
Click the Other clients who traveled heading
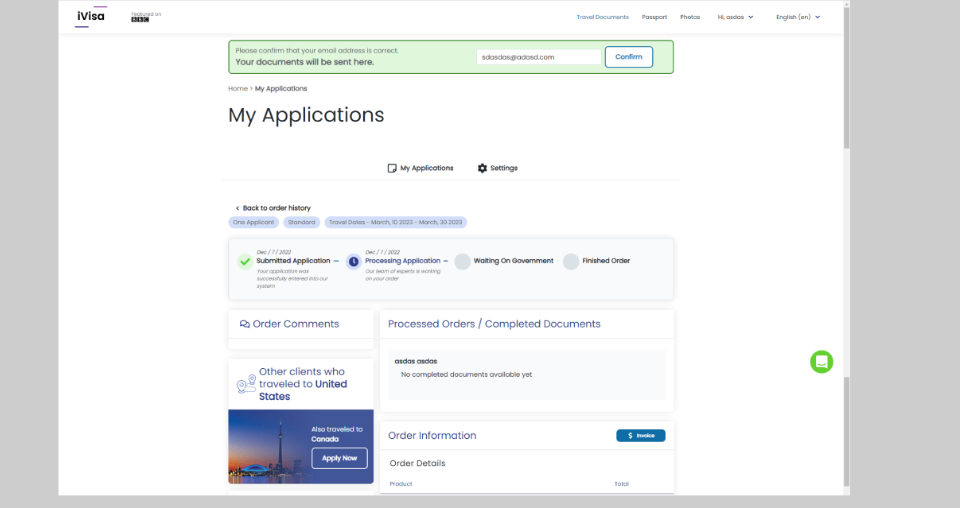pos(302,384)
